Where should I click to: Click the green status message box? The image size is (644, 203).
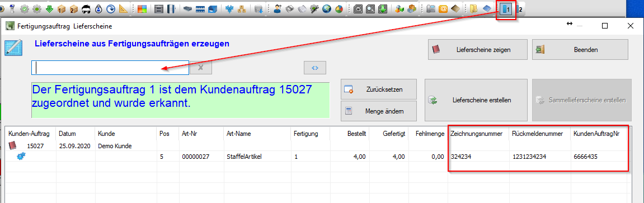pyautogui.click(x=181, y=100)
